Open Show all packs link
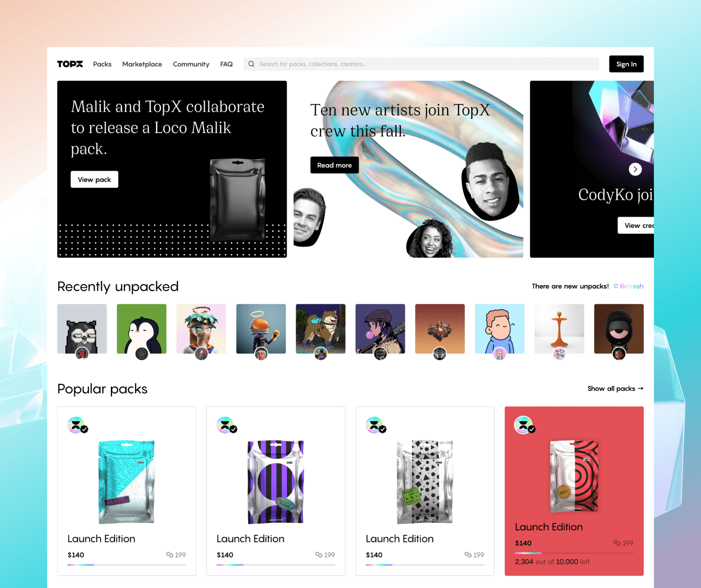The image size is (701, 588). coord(615,388)
